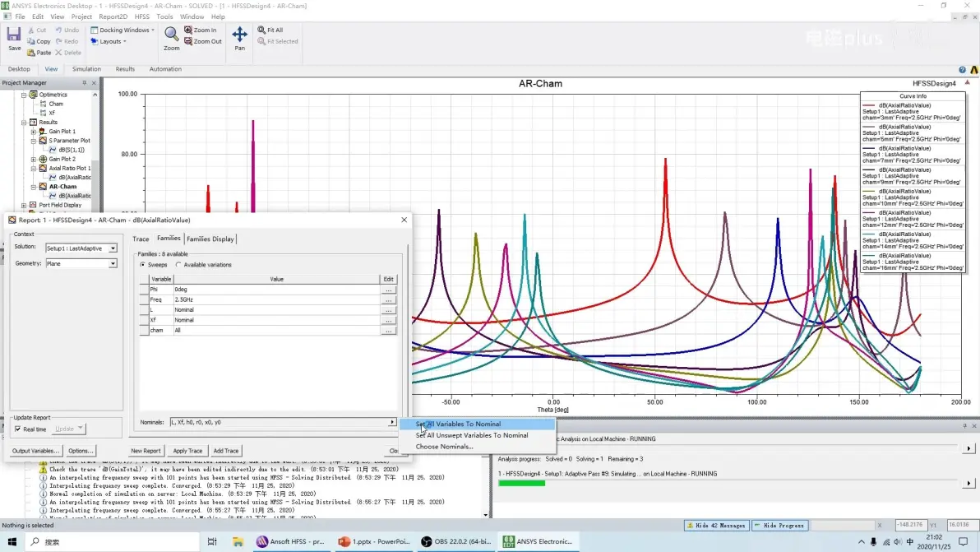Save the project with the Save icon

point(14,39)
